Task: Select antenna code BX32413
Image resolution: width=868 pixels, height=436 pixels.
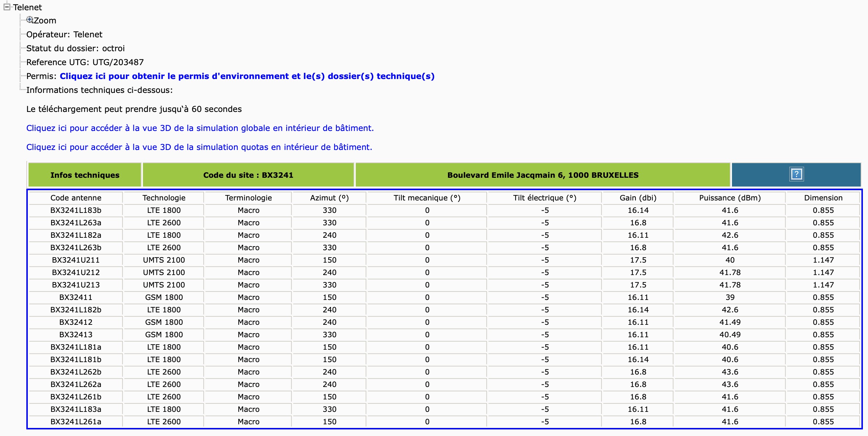Action: (x=76, y=335)
